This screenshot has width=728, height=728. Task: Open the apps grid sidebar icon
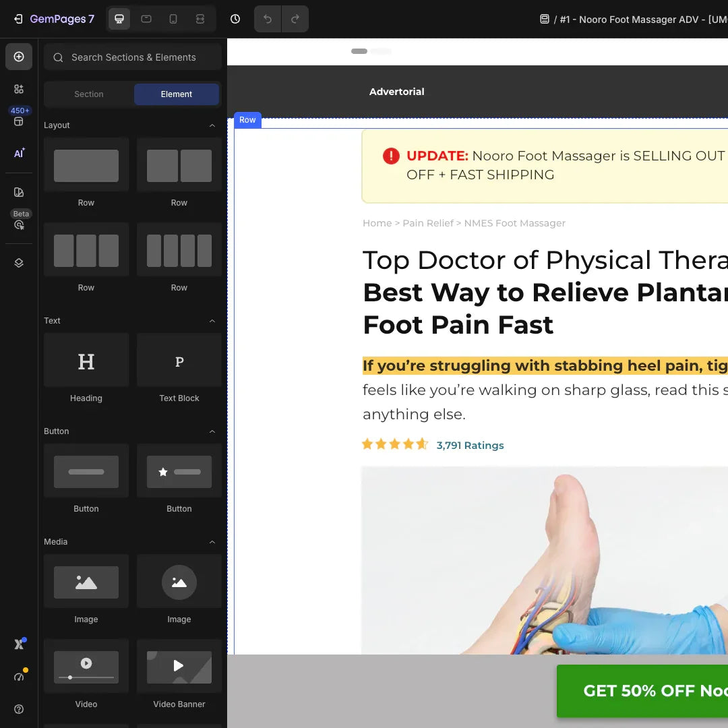(x=19, y=89)
